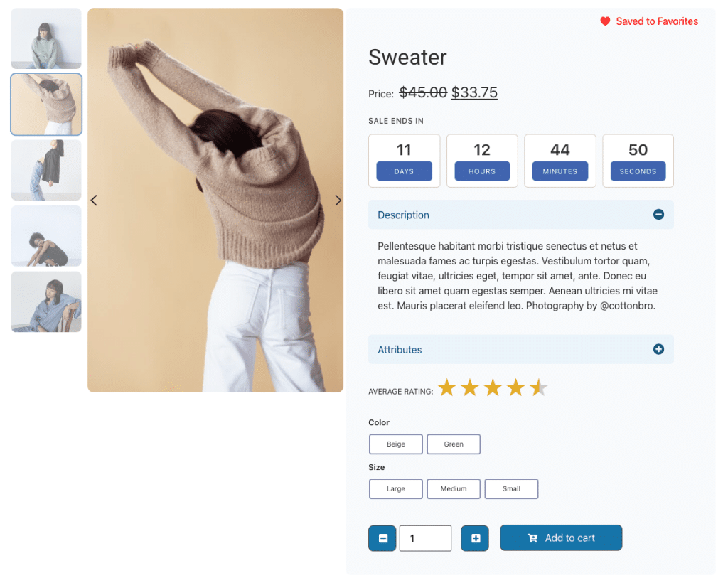Toggle the Description accordion header
Viewport: 728px width, 588px height.
[521, 215]
